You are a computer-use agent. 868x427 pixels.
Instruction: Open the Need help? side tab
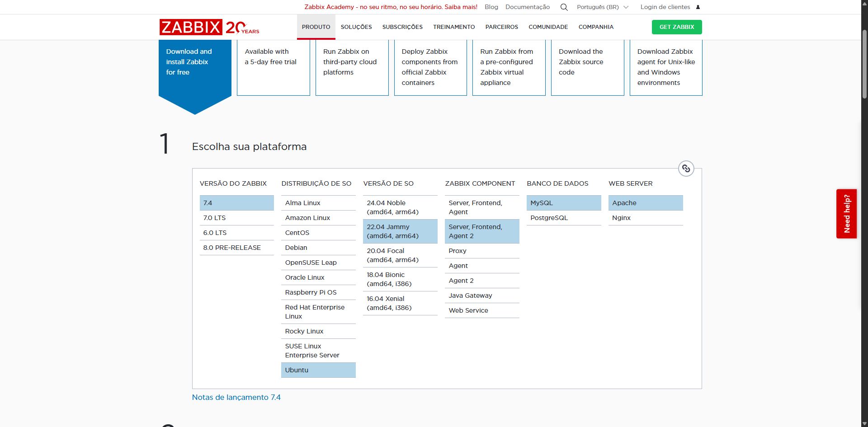tap(846, 214)
